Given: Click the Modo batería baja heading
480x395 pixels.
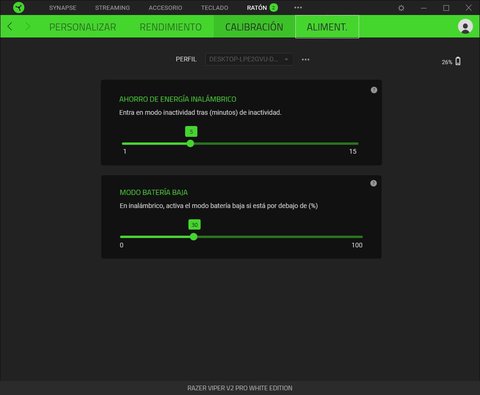Looking at the screenshot, I should click(154, 192).
